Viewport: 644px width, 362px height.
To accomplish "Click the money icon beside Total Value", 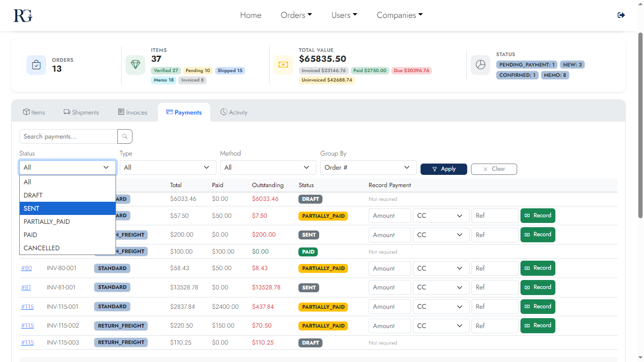I will (283, 65).
